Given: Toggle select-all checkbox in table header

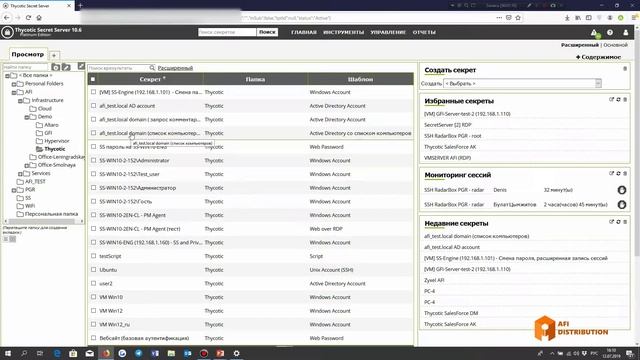Looking at the screenshot, I should tap(93, 79).
